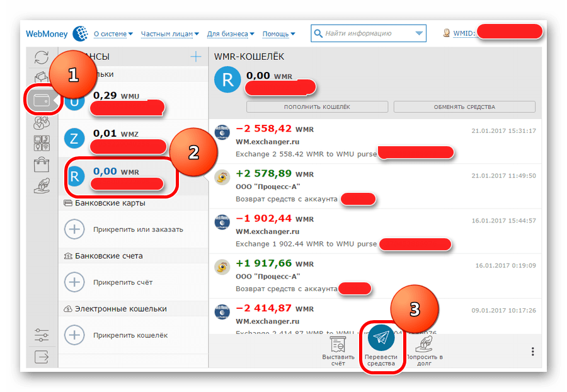567x392 pixels.
Task: Click the date 21.01.2017 15:31:17
Action: tap(504, 131)
